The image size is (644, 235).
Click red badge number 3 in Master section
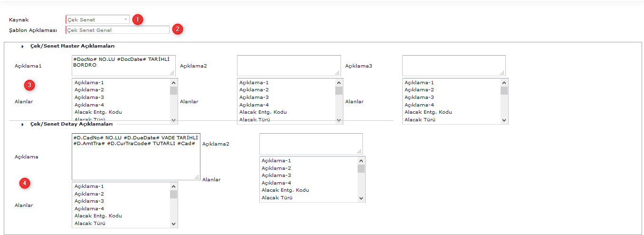pyautogui.click(x=29, y=85)
